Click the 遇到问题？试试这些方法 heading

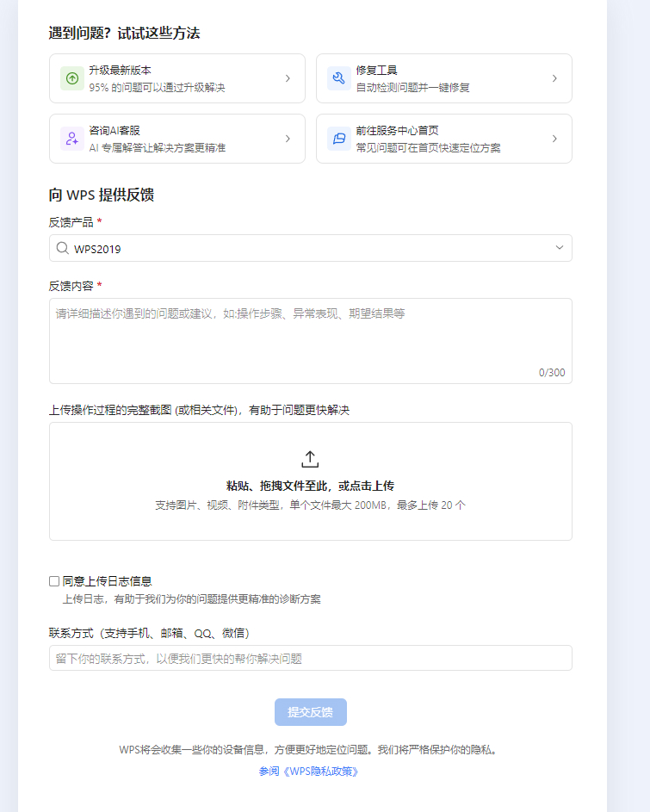pos(124,33)
